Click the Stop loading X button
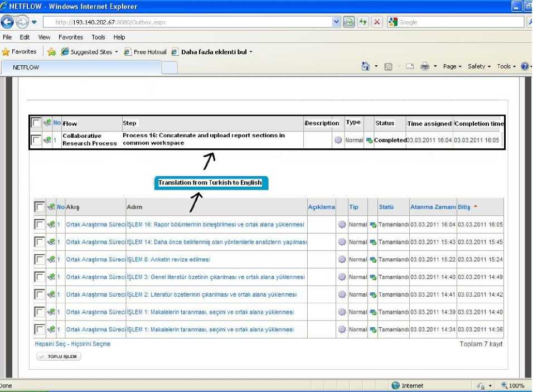The width and height of the screenshot is (533, 392). [377, 22]
